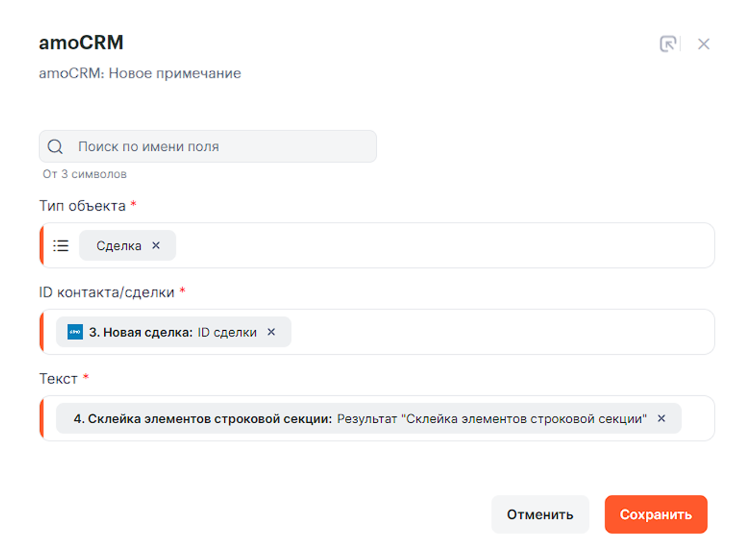Click the amoCRM logo in the ID chip
Image resolution: width=740 pixels, height=560 pixels.
pos(75,332)
